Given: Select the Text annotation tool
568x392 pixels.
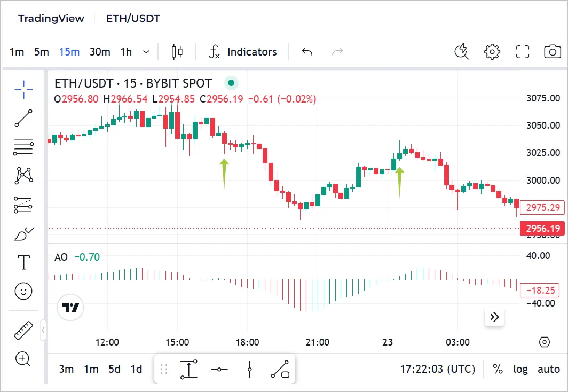Looking at the screenshot, I should tap(23, 262).
